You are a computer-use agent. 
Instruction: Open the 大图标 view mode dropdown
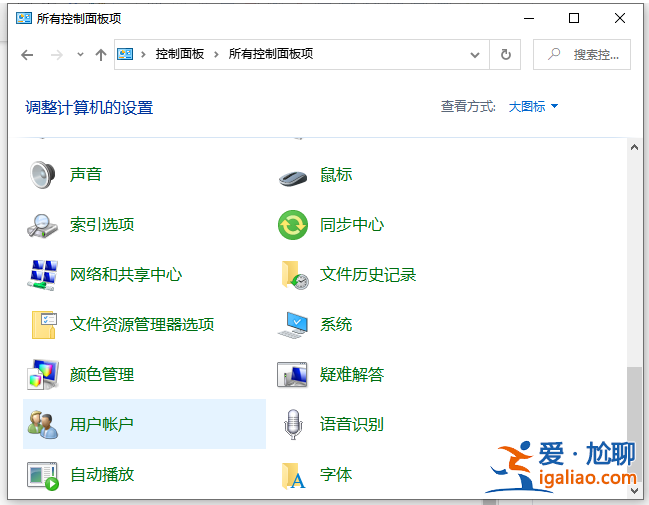pos(533,107)
